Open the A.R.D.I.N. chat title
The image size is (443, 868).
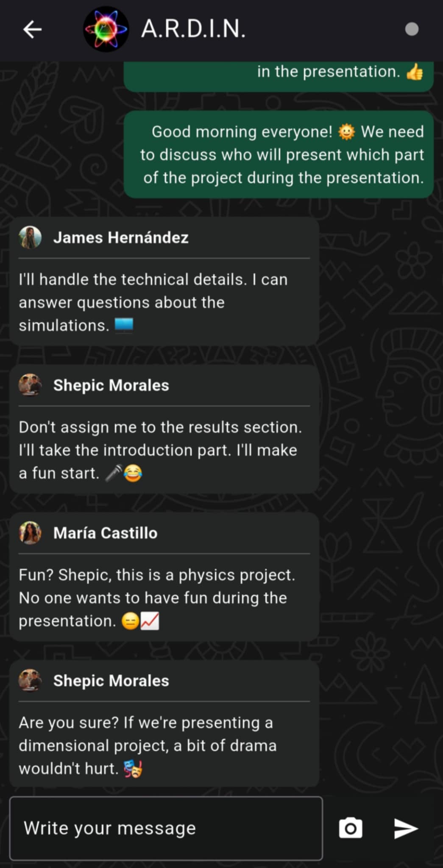(x=193, y=29)
